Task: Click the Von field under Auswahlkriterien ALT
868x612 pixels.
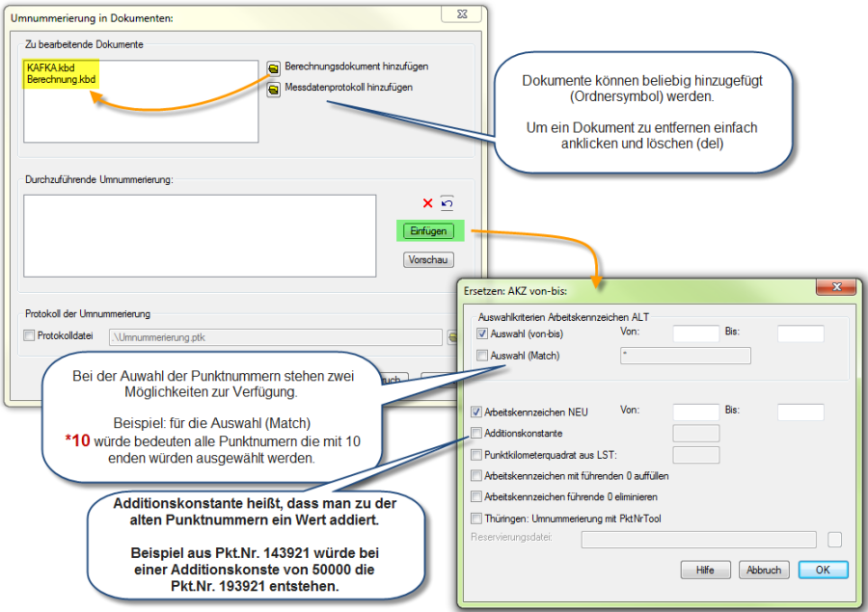Action: click(x=695, y=333)
